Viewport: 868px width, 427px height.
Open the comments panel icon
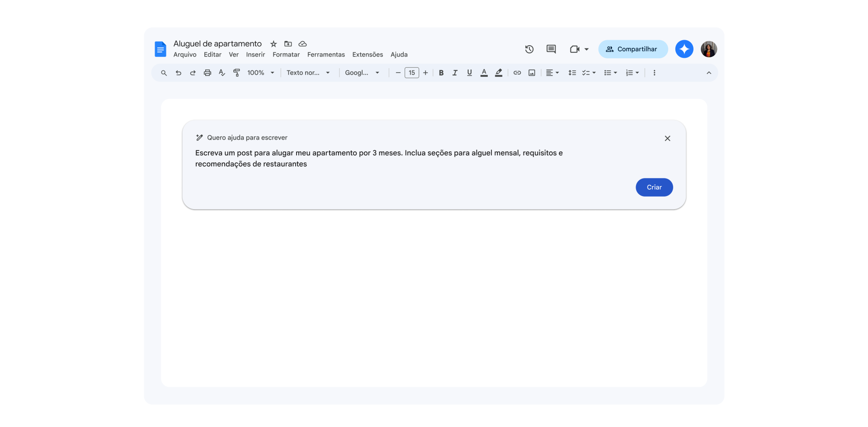(x=551, y=49)
